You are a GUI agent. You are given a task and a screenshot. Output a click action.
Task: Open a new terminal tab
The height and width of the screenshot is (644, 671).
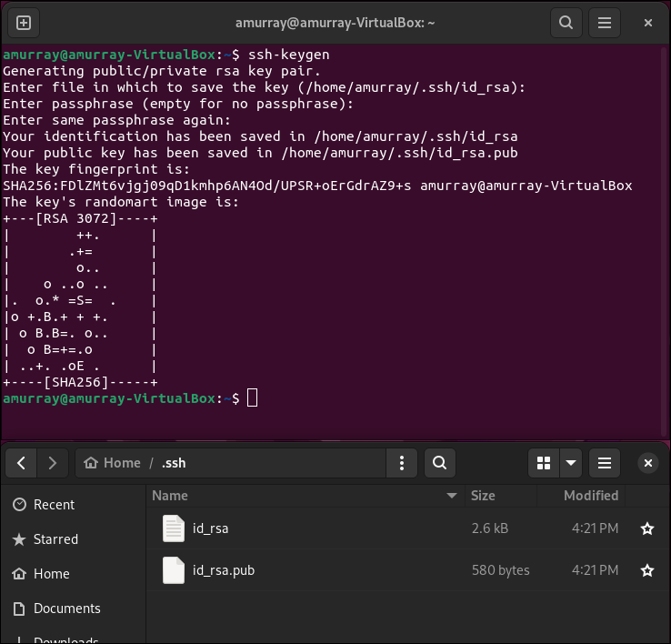coord(24,23)
